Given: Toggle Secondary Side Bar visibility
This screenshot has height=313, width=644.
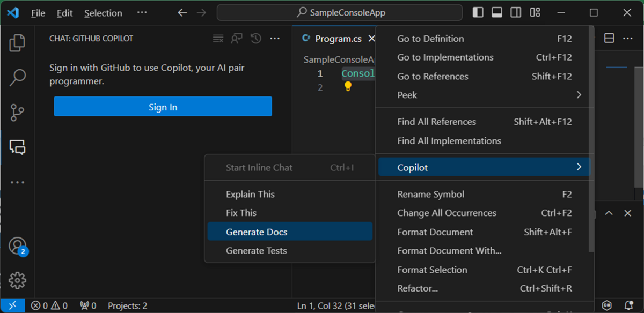Looking at the screenshot, I should [x=516, y=12].
